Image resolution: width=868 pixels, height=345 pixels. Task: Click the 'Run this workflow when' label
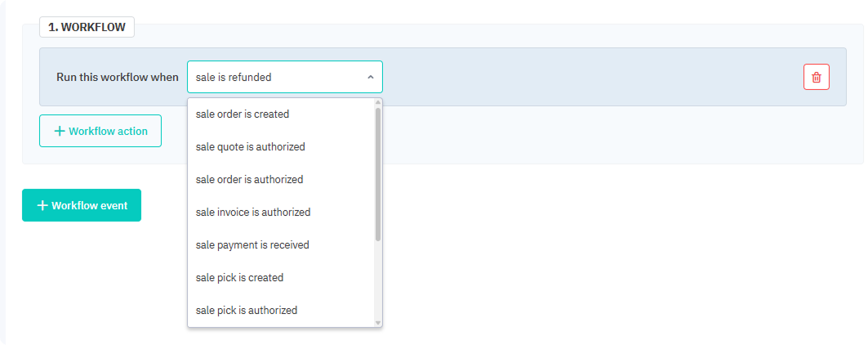pos(117,77)
